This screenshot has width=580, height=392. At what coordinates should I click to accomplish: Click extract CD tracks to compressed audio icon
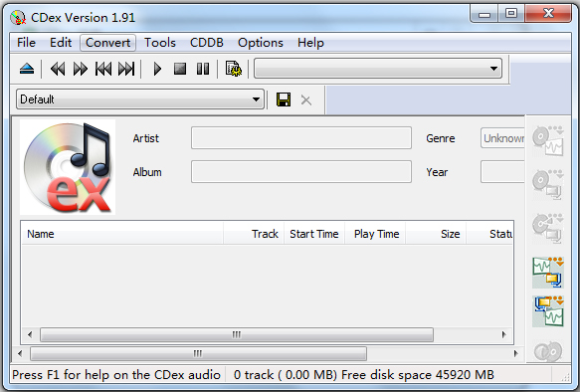(x=548, y=185)
